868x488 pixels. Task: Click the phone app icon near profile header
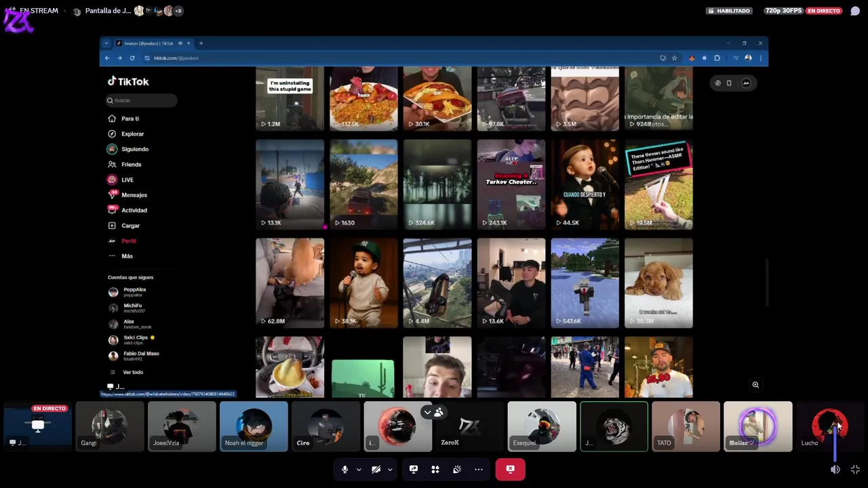coord(729,83)
